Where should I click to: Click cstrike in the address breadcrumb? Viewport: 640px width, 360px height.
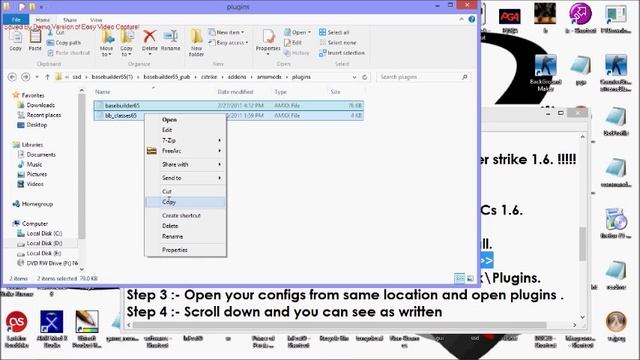[209, 77]
